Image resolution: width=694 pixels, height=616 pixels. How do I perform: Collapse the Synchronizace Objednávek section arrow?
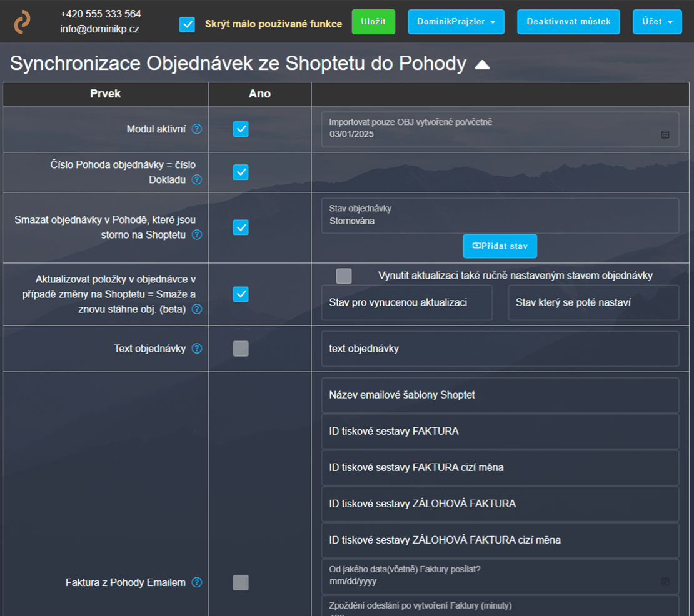pos(482,65)
